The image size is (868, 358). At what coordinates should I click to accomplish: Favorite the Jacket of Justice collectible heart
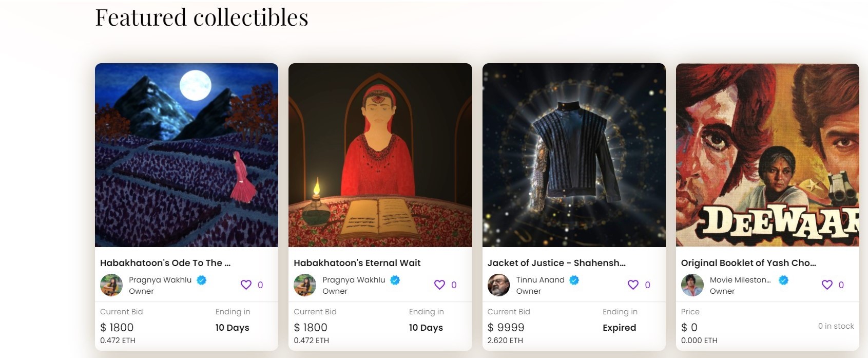[633, 285]
